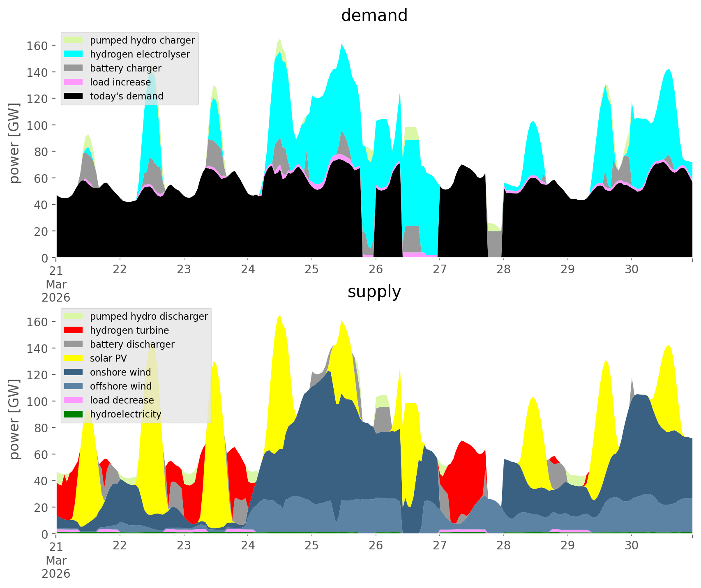This screenshot has height=588, width=701.
Task: Click the supply chart's power [GW] axis label
Action: [x=14, y=419]
